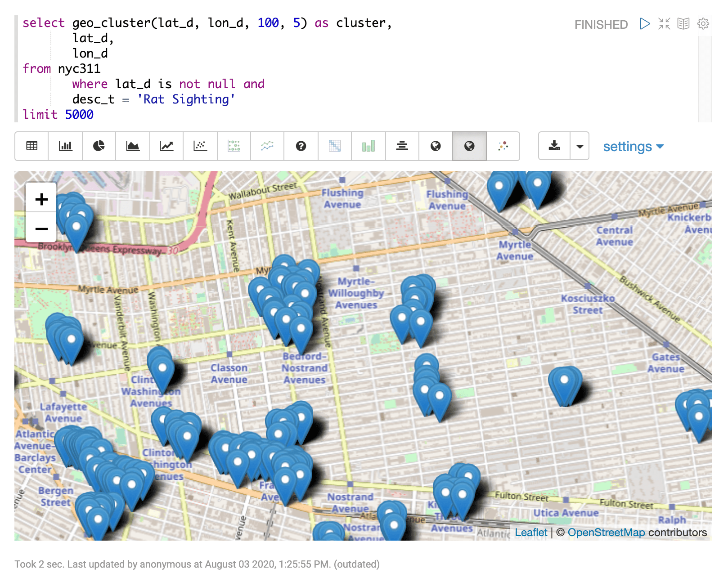
Task: Click the FINISHED status label
Action: pyautogui.click(x=601, y=25)
